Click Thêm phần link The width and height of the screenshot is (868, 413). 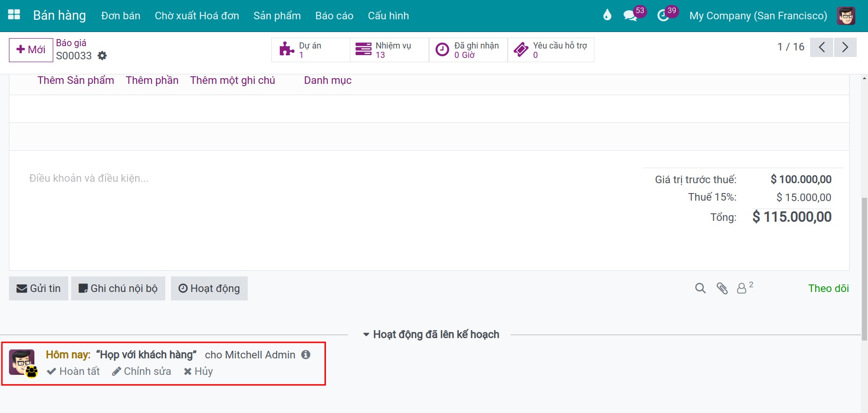[x=152, y=81]
